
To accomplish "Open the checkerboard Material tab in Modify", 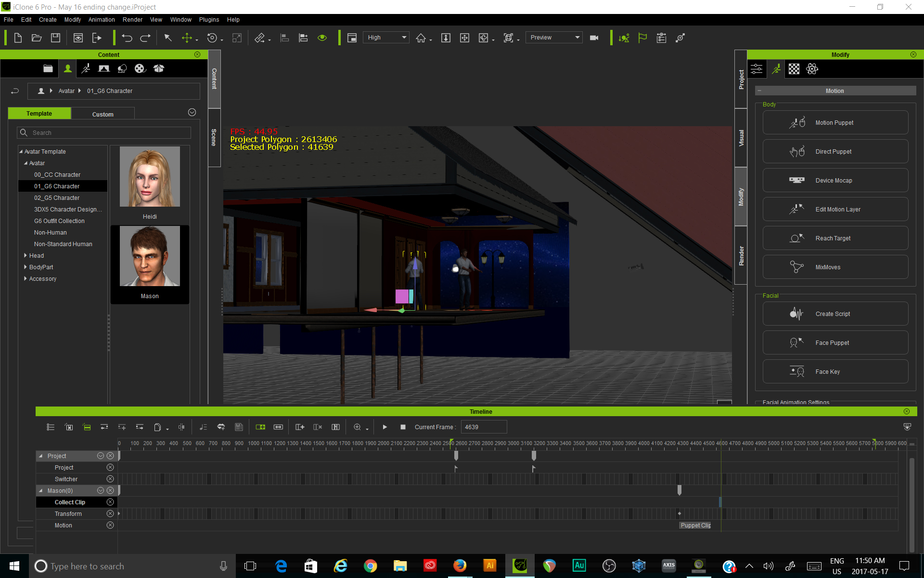I will point(794,69).
